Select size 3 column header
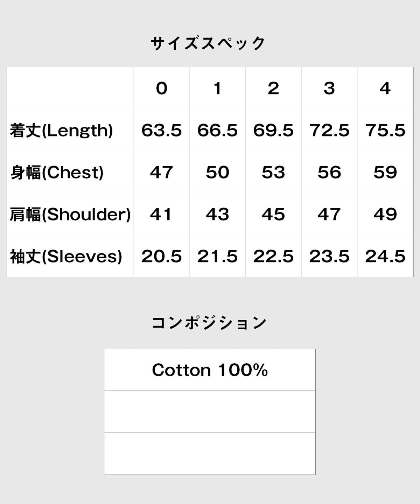Viewport: 420px width, 504px height. [x=329, y=88]
